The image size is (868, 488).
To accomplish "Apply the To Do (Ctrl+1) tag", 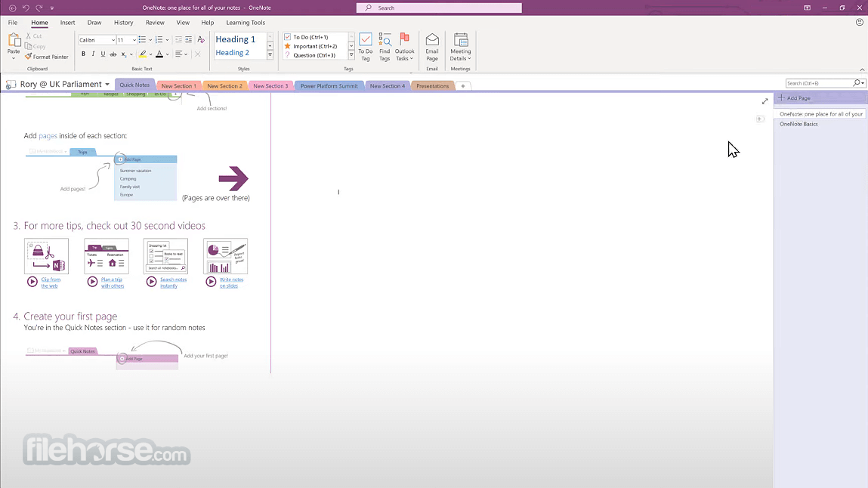I will (x=305, y=37).
